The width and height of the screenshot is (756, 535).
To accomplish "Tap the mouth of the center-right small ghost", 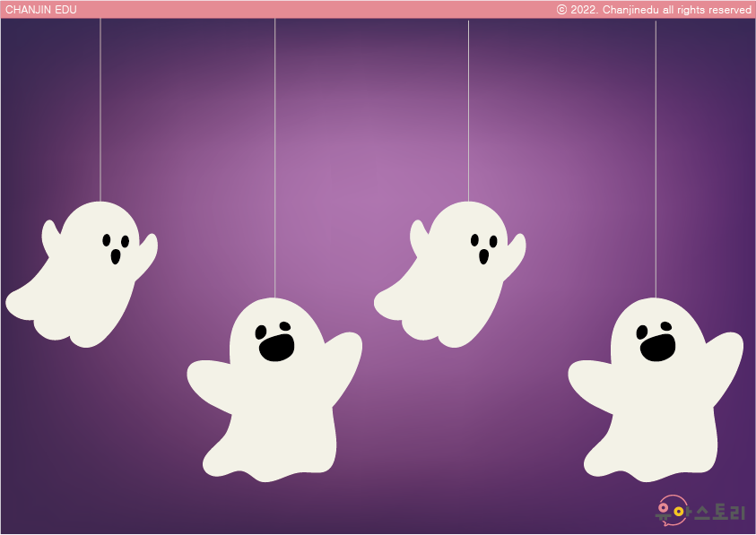I will coord(484,257).
